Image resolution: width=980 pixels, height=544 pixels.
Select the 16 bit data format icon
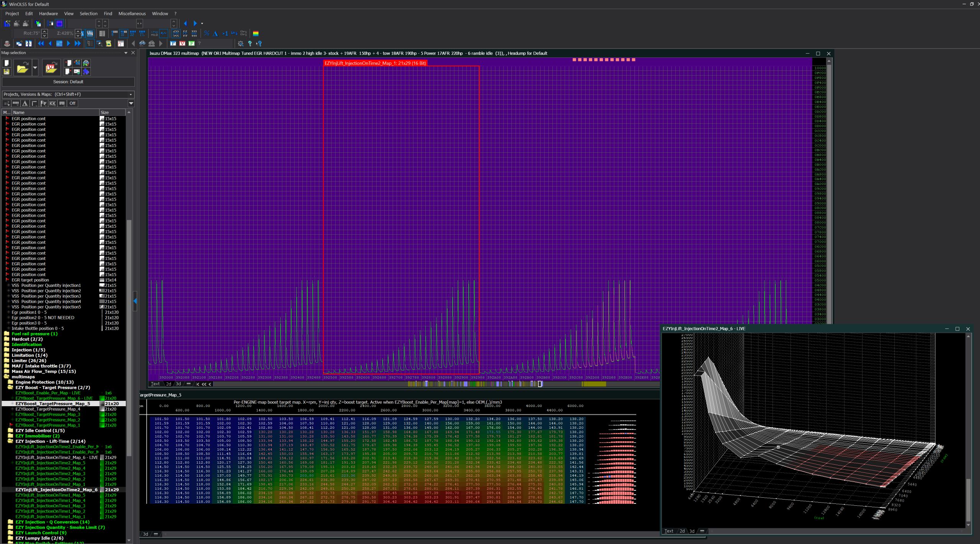click(x=123, y=34)
